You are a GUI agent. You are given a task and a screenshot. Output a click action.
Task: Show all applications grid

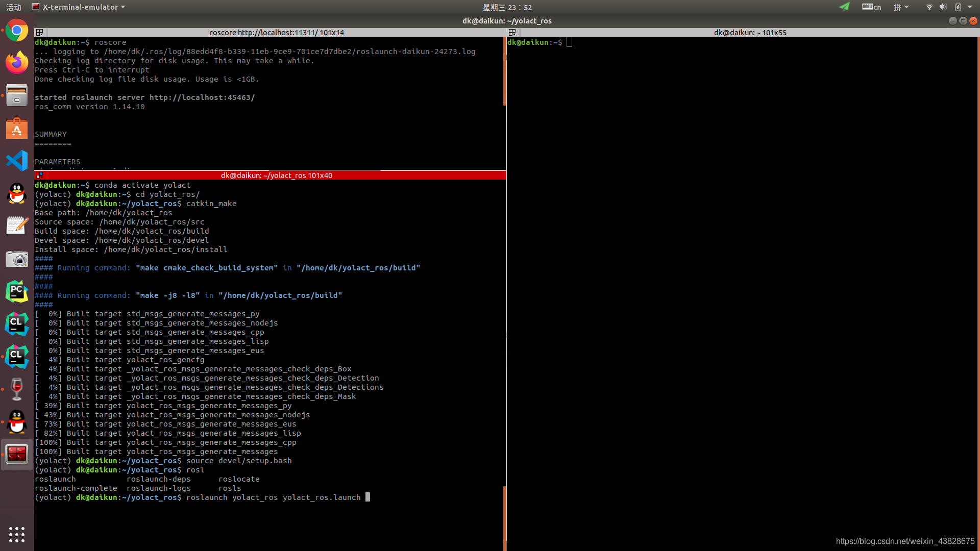17,534
